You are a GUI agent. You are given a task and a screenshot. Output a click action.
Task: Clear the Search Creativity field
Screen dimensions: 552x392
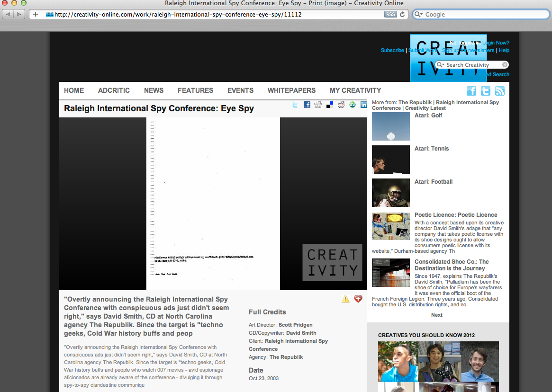click(505, 65)
